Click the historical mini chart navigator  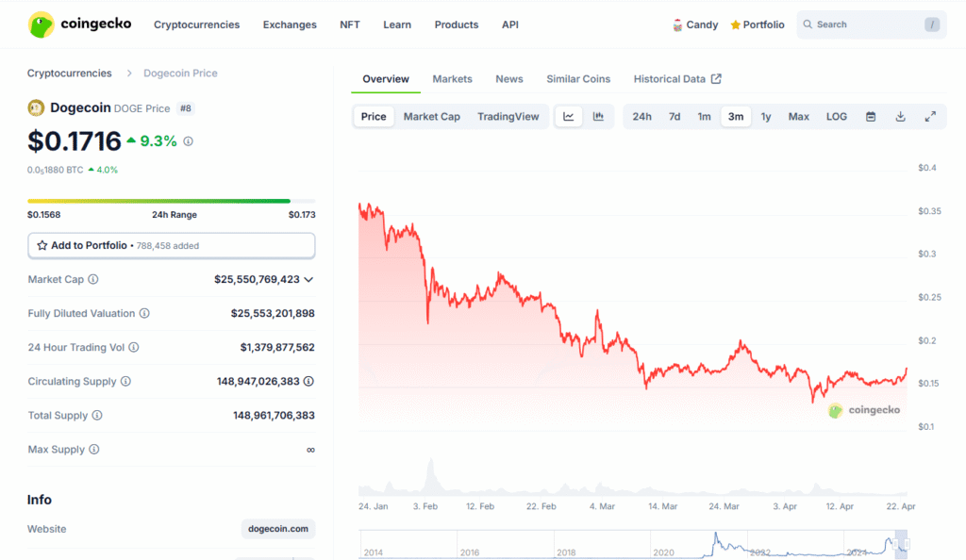pyautogui.click(x=633, y=544)
